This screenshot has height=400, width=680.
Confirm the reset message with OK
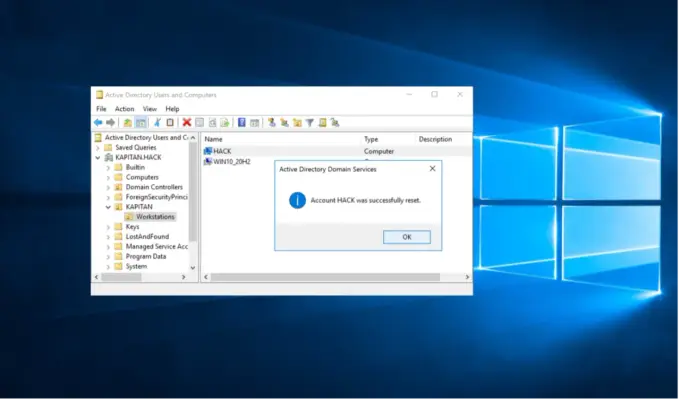pyautogui.click(x=407, y=237)
